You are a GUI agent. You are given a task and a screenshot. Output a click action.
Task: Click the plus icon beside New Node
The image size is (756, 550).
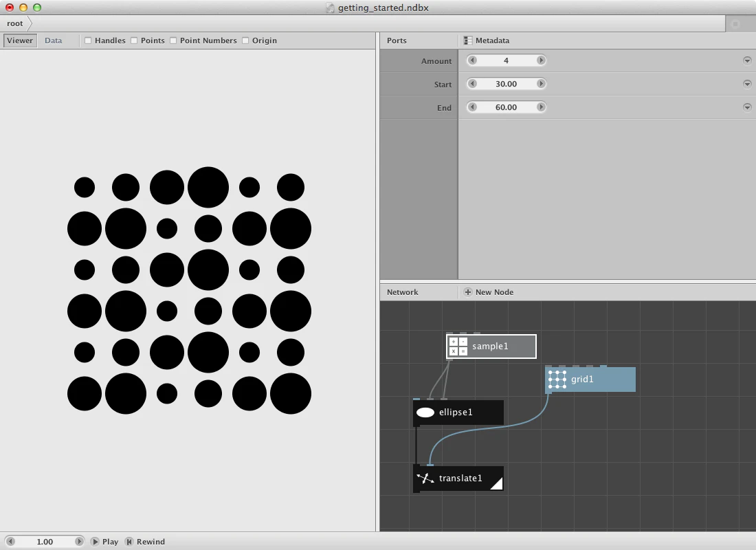(468, 292)
